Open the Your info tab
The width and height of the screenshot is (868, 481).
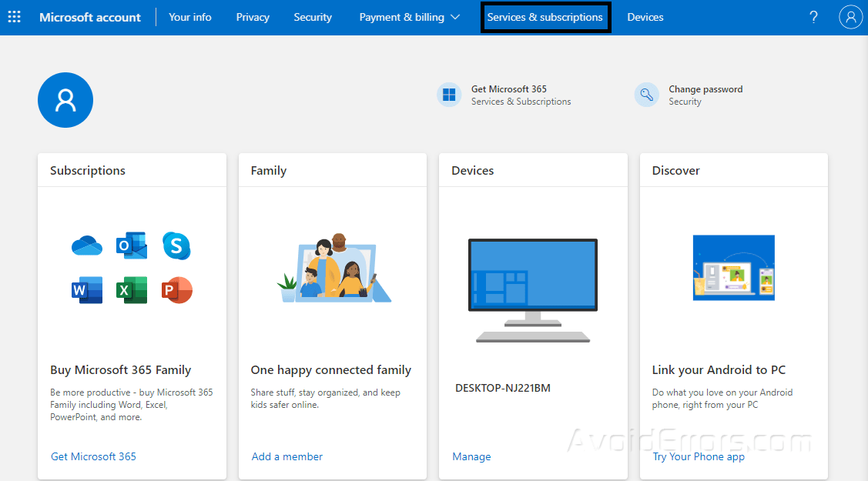tap(190, 17)
